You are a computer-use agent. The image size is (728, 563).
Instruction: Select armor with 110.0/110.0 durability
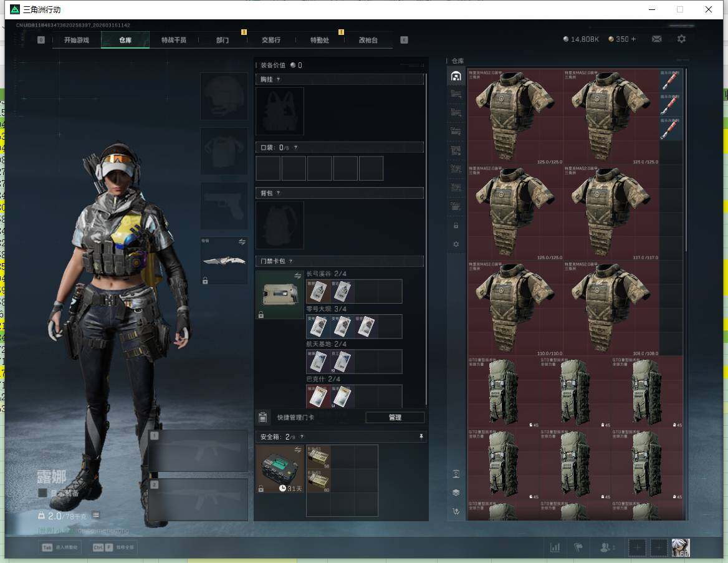click(x=515, y=309)
